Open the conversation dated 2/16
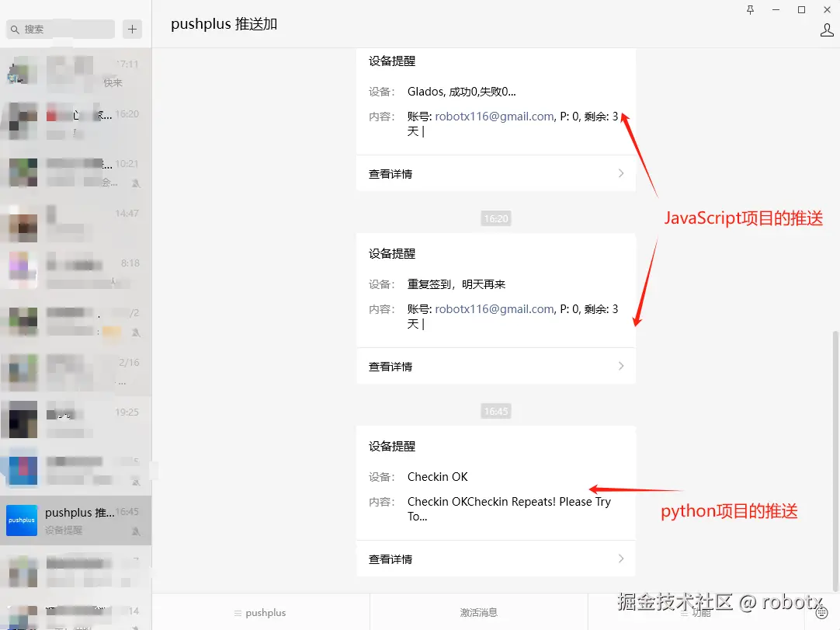Viewport: 840px width, 630px height. point(75,371)
